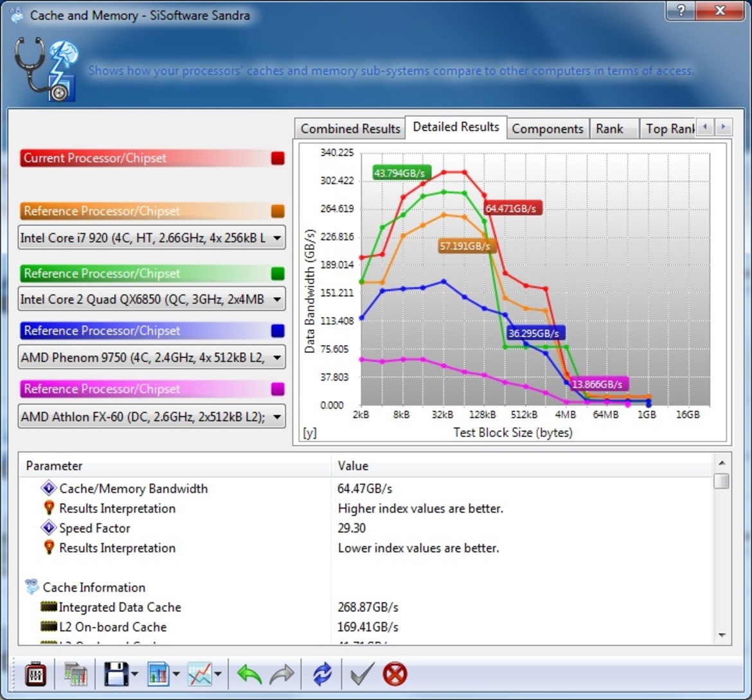Click the Cache Information section icon
Screen dimensions: 752x700
(32, 586)
